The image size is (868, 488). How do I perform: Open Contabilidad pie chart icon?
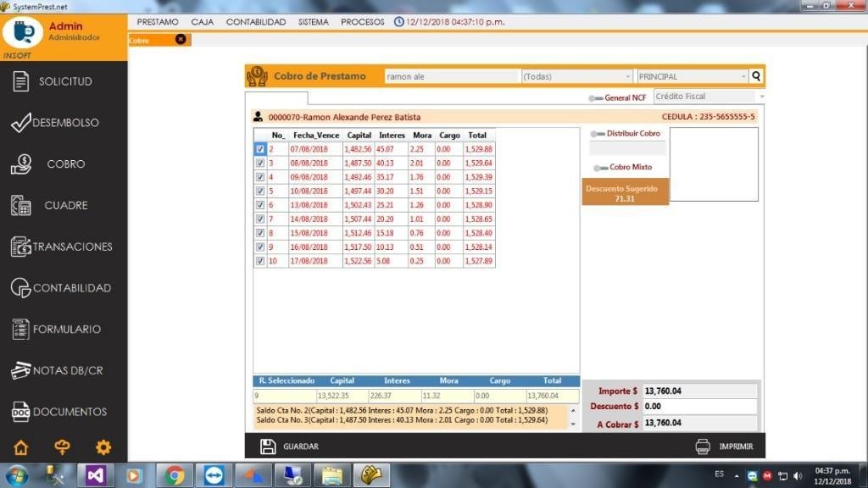(x=20, y=288)
